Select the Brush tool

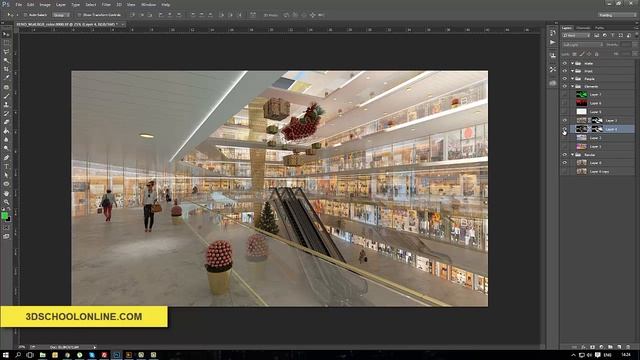click(6, 96)
